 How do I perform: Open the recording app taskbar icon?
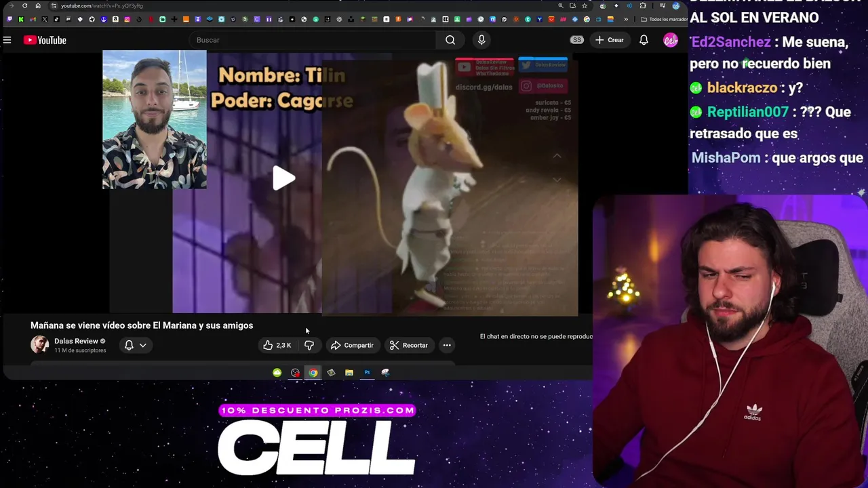295,372
